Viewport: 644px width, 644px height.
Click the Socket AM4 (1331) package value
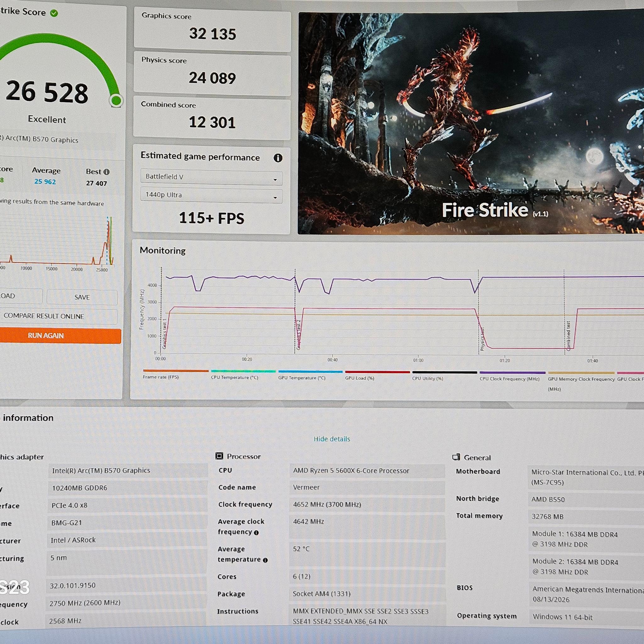[x=322, y=594]
